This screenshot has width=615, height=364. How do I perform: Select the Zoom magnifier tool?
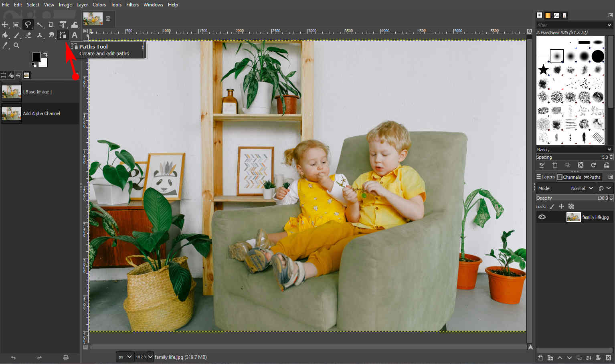coord(16,46)
